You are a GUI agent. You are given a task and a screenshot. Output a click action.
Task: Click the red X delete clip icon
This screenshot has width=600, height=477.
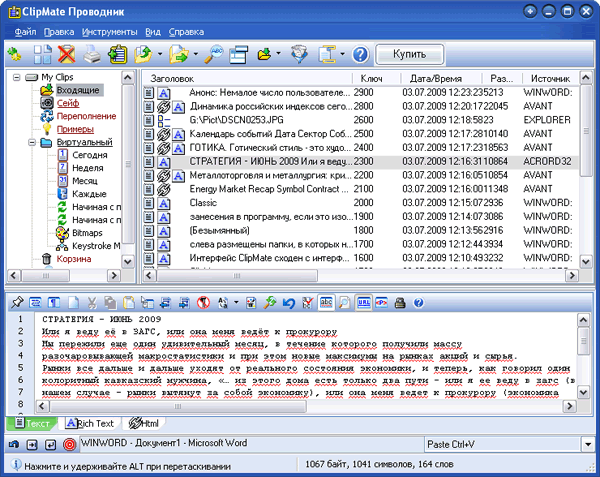(x=67, y=54)
